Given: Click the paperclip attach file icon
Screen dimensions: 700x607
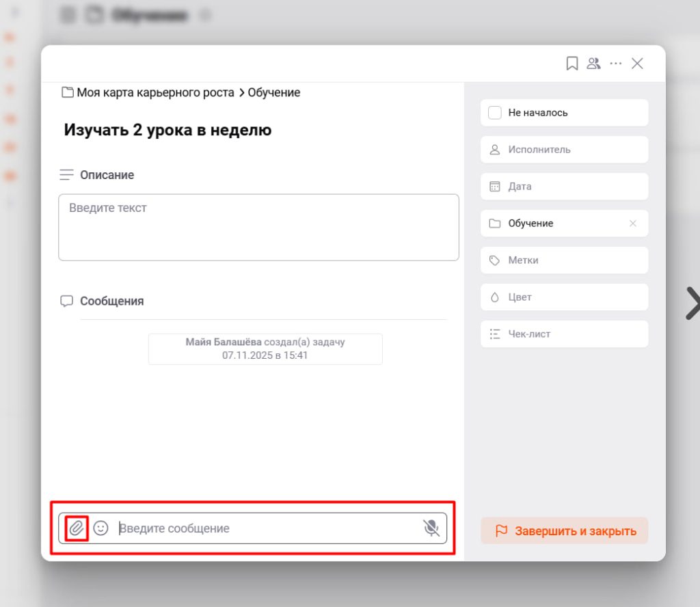Looking at the screenshot, I should (77, 528).
